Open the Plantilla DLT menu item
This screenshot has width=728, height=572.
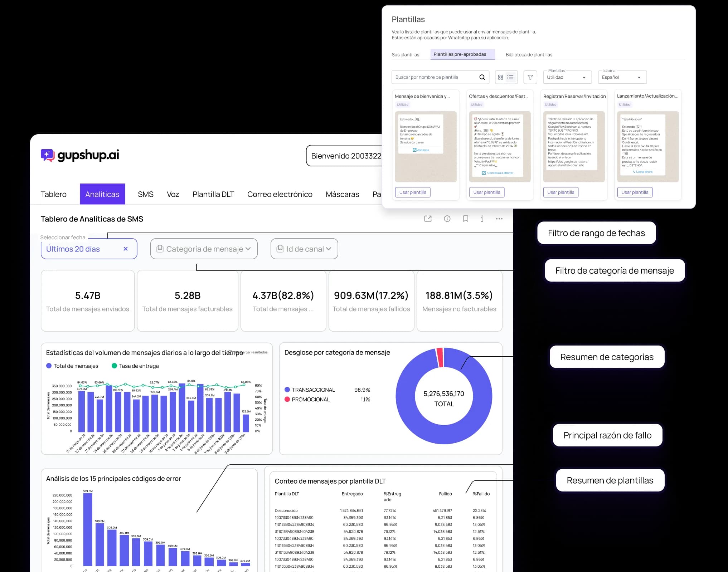[213, 194]
